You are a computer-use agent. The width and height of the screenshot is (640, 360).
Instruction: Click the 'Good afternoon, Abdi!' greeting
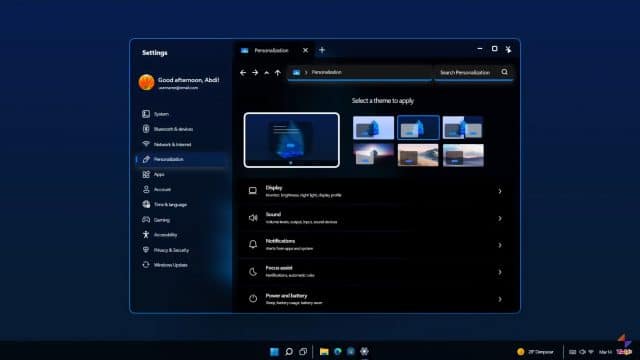pyautogui.click(x=188, y=80)
